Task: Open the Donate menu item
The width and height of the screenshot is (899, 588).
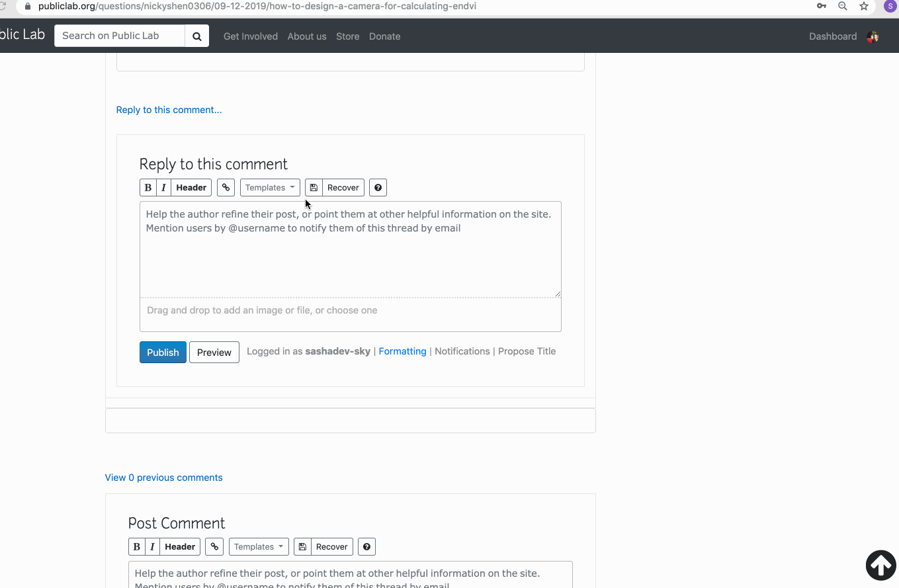Action: pos(384,36)
